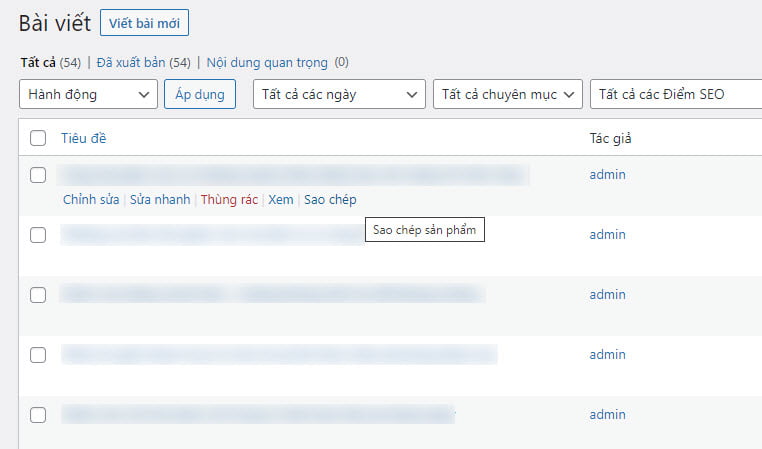Image resolution: width=762 pixels, height=449 pixels.
Task: Move first post to "Thùng rác"
Action: pos(229,200)
